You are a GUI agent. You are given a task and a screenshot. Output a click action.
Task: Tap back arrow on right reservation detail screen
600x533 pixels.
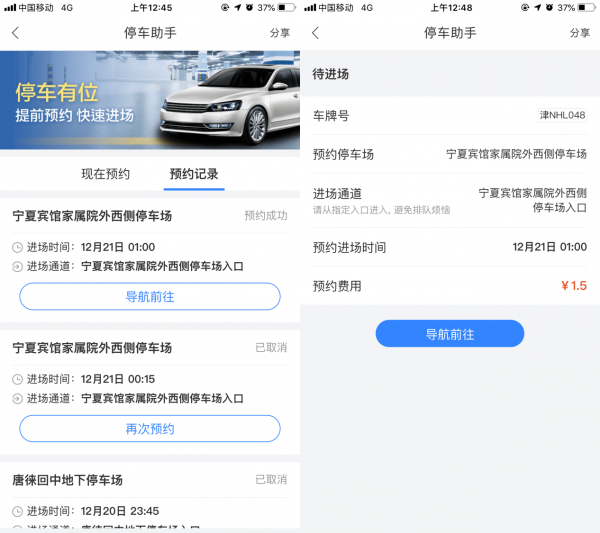pyautogui.click(x=315, y=33)
